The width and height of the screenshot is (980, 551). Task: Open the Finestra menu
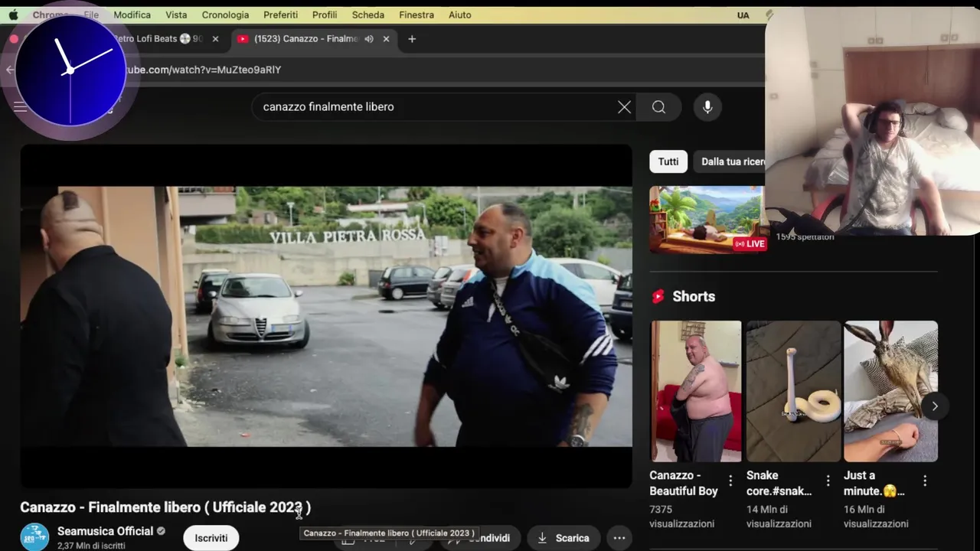pos(416,15)
